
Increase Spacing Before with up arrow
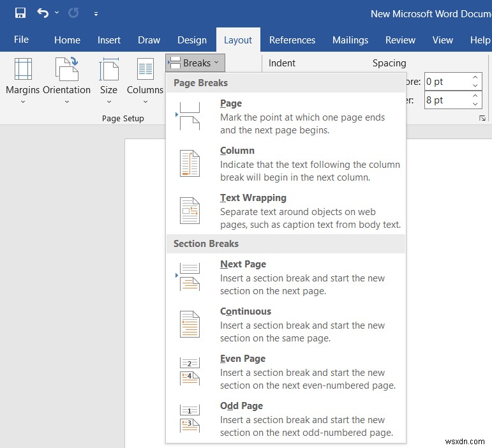tap(475, 77)
